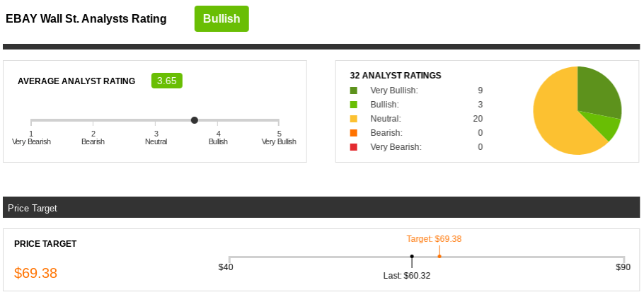The width and height of the screenshot is (644, 297).
Task: Select the Bearish orange legend swatch
Action: point(354,133)
